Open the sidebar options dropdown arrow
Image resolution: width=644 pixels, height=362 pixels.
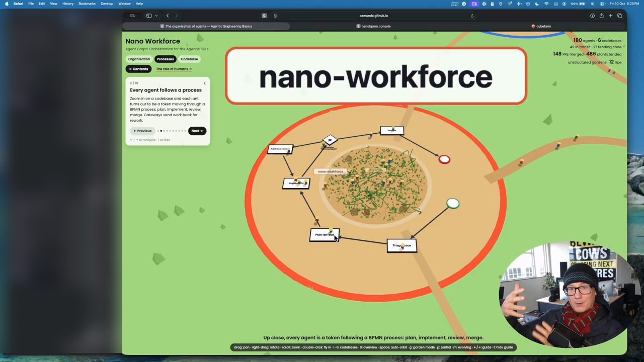[x=156, y=16]
